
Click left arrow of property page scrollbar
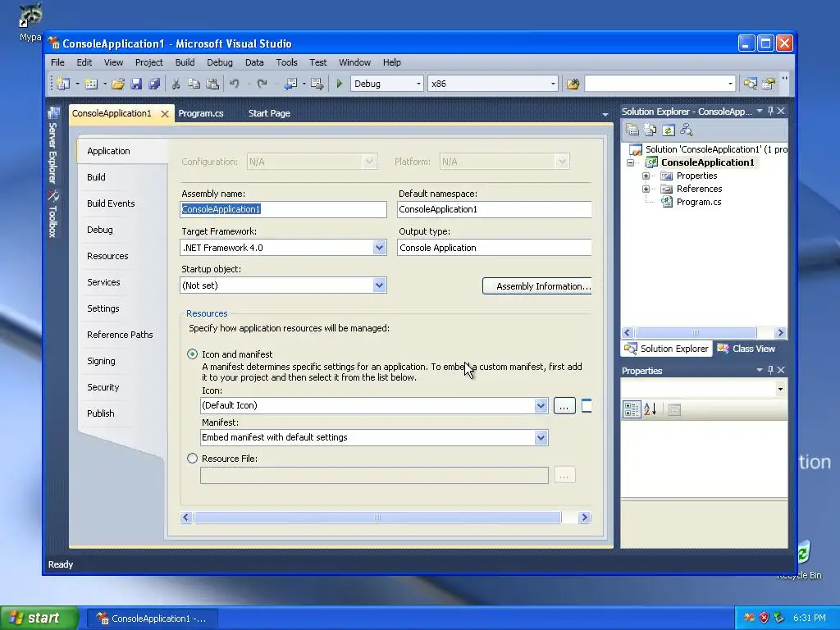186,518
